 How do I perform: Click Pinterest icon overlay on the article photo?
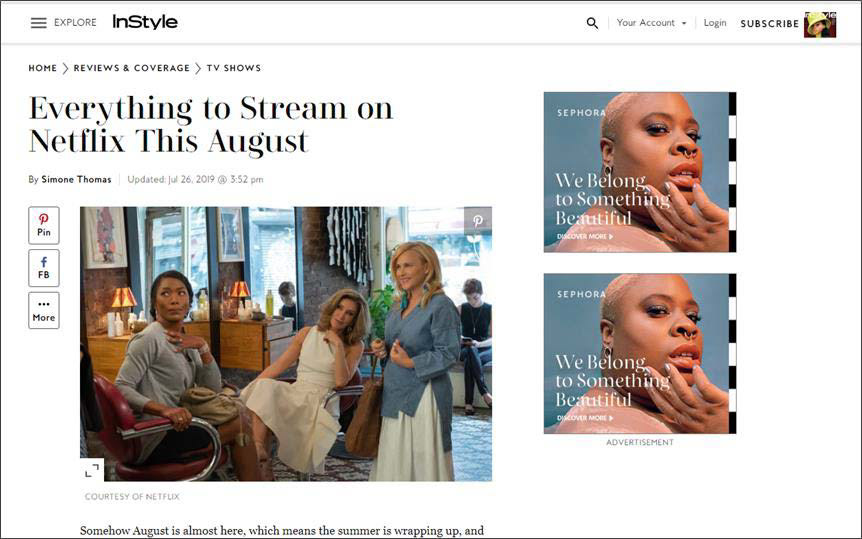478,221
